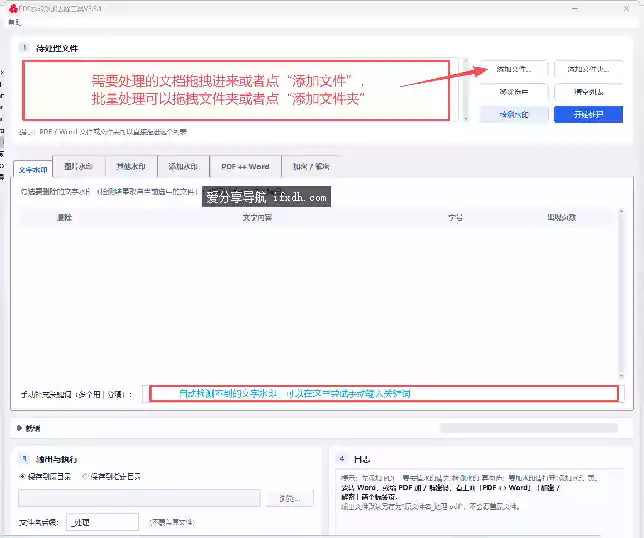
Task: Click the 浏览... browse button
Action: pos(290,499)
